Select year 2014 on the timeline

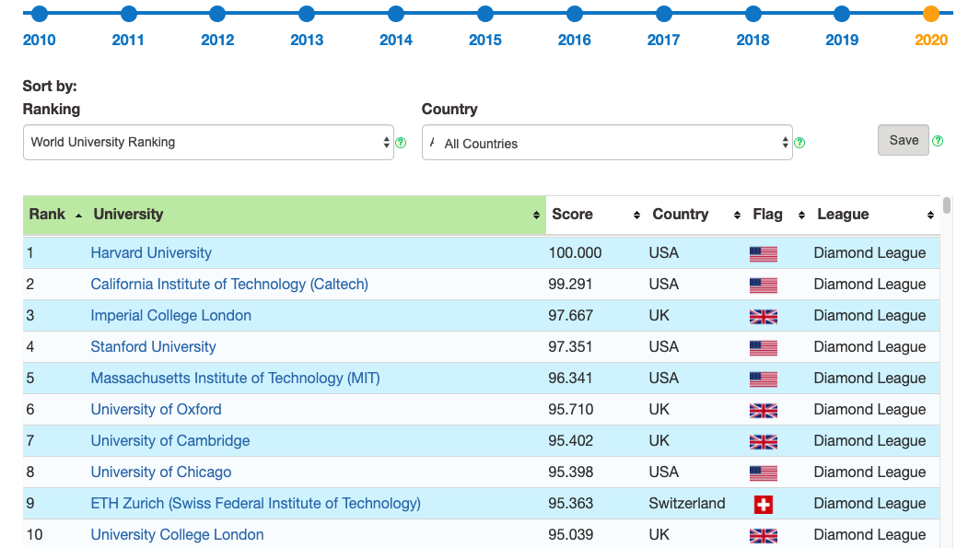point(396,14)
